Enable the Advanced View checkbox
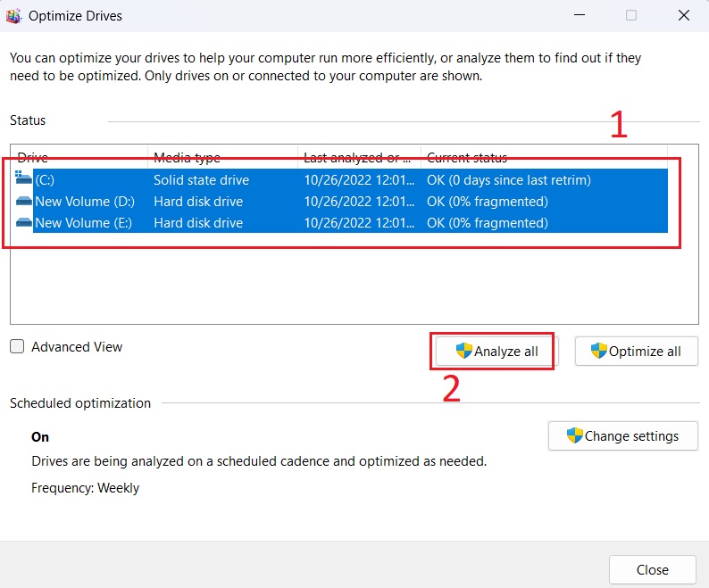 click(x=17, y=347)
